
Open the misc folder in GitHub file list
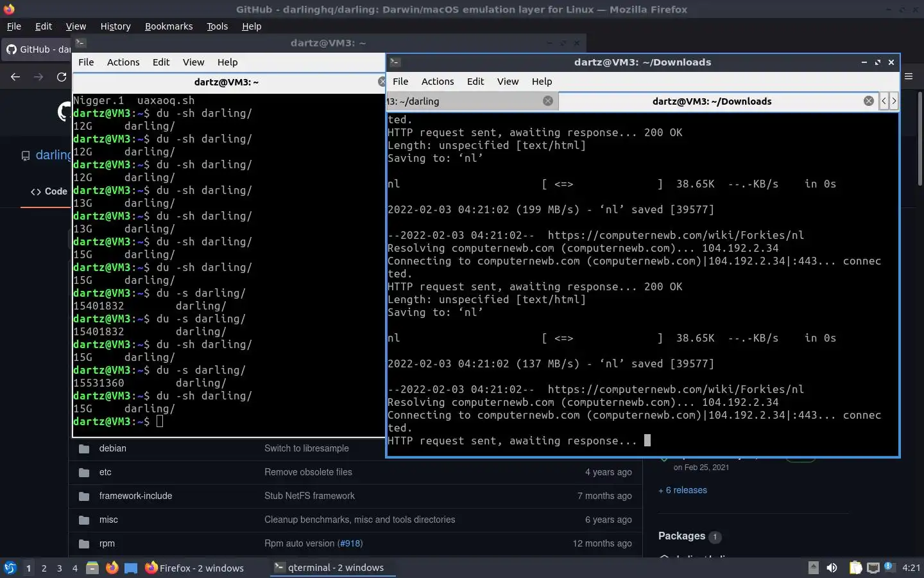[108, 520]
